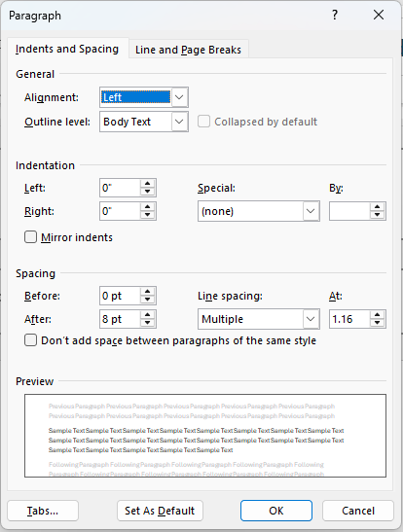Decrease Right indentation with down arrow
403x532 pixels.
point(147,215)
